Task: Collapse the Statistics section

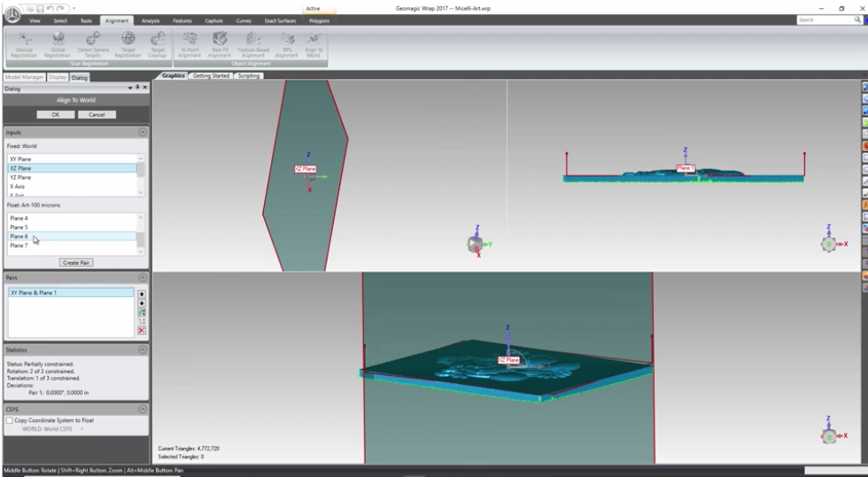Action: (143, 350)
